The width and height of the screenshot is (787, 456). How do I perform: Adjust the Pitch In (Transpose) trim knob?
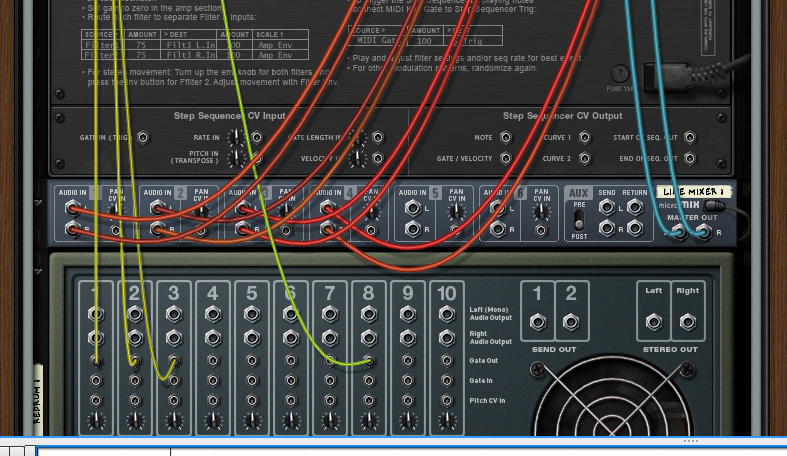[235, 159]
